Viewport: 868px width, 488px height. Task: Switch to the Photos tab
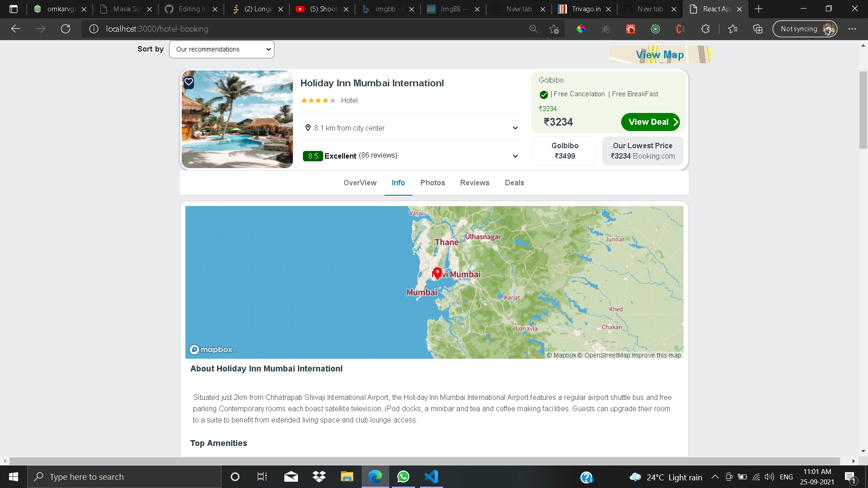(x=433, y=183)
